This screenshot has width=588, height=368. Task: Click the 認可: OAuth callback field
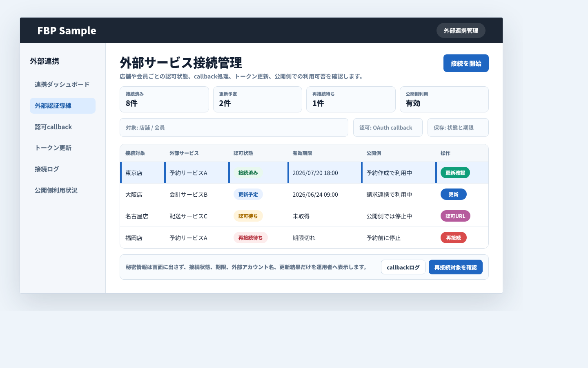click(x=388, y=128)
